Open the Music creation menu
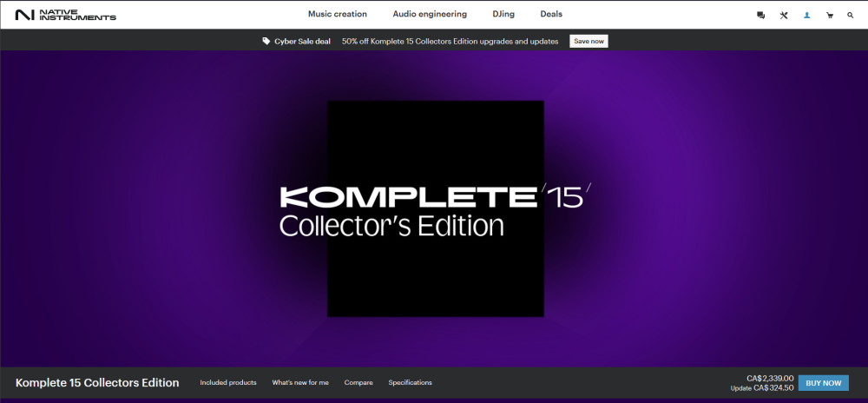Screen dimensions: 868x403 pyautogui.click(x=337, y=14)
